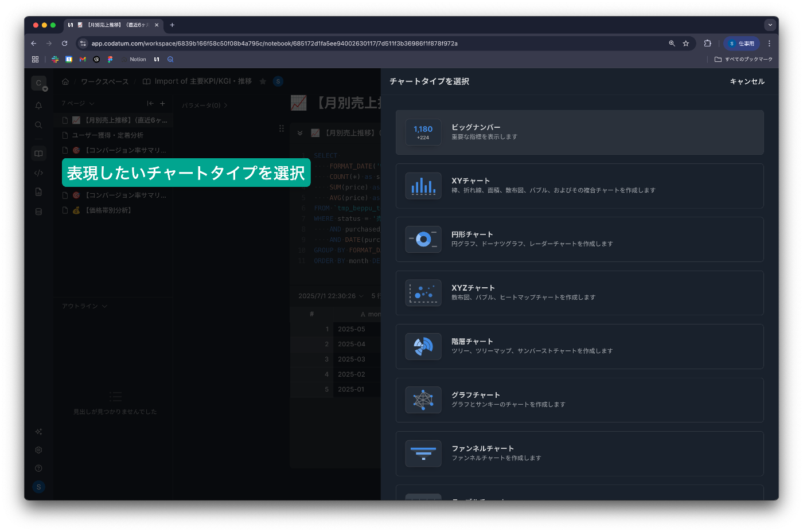Open search in the left sidebar
The image size is (803, 532).
38,125
